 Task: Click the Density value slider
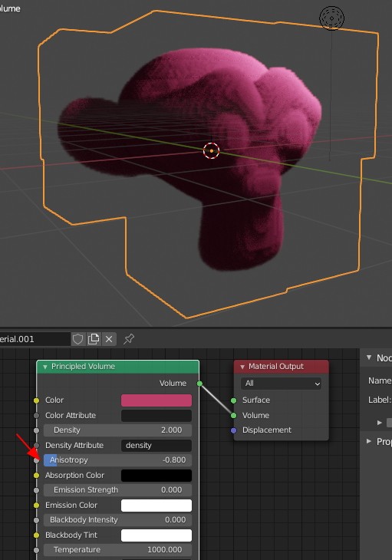(x=117, y=430)
